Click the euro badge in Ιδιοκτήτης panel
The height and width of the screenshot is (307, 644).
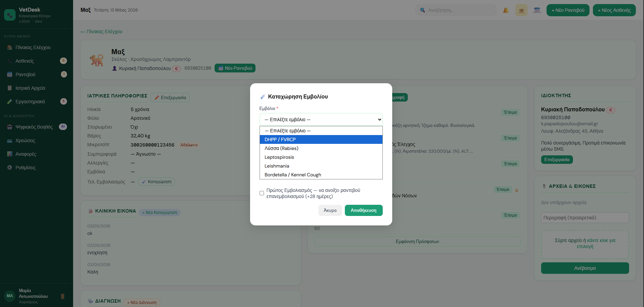click(610, 110)
